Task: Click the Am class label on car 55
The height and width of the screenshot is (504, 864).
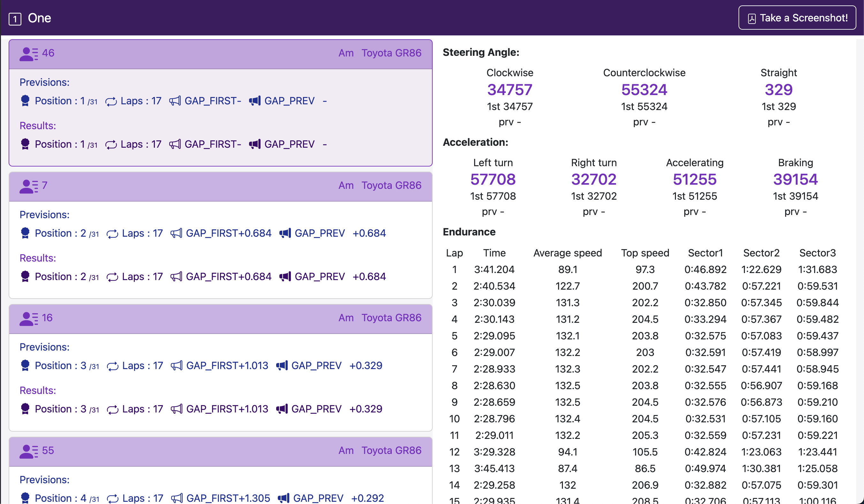Action: [346, 450]
